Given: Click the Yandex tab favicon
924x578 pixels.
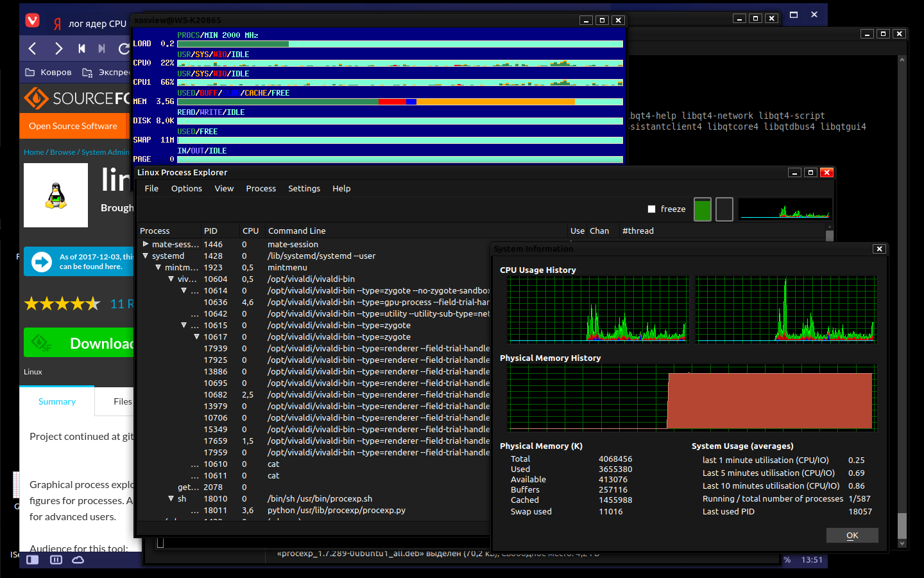Looking at the screenshot, I should click(57, 24).
